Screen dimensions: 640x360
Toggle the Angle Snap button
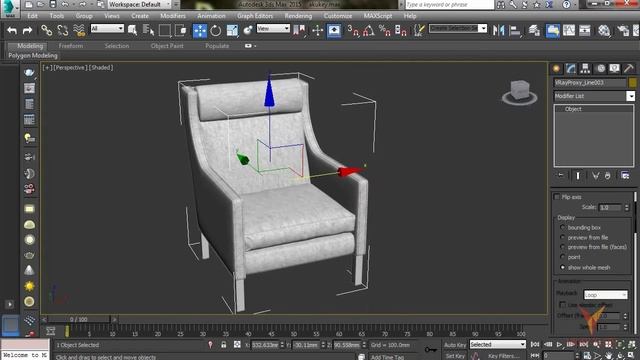point(369,31)
